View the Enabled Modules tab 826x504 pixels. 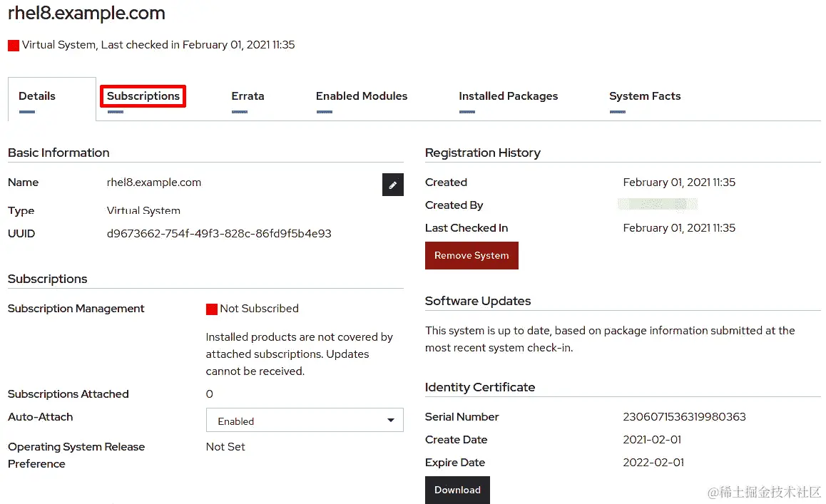361,96
